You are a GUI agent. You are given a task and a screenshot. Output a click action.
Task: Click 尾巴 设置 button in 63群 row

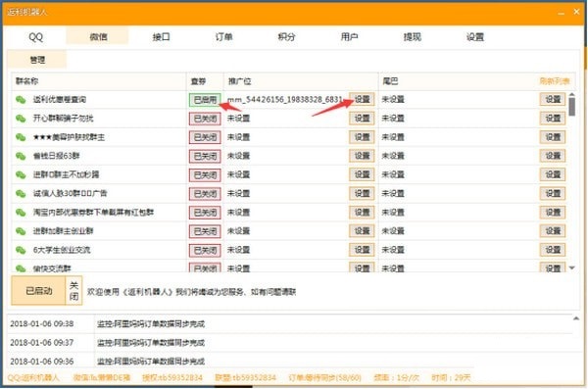point(553,156)
